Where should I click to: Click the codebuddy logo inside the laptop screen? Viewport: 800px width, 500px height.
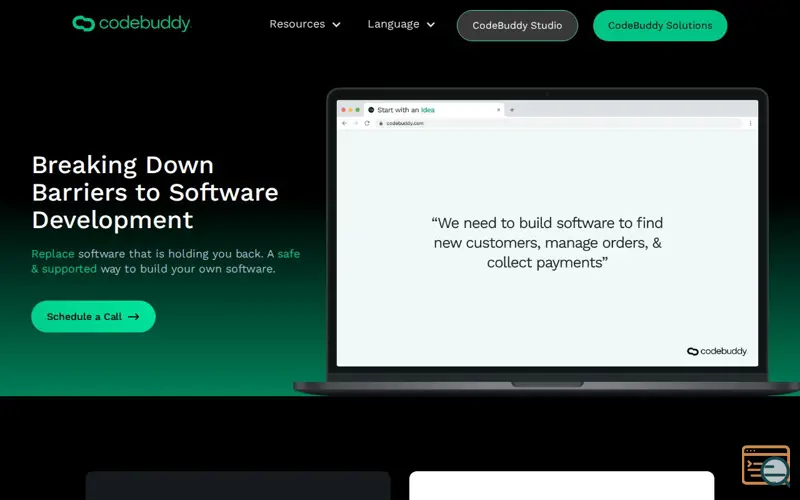717,351
